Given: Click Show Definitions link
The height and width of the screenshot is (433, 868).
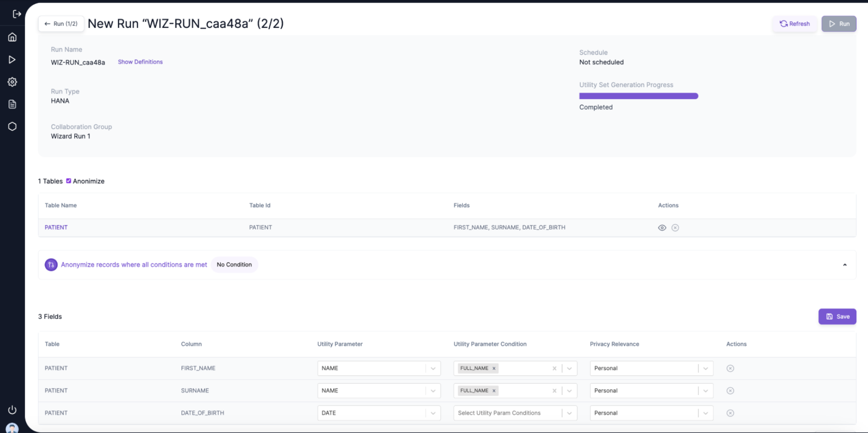Looking at the screenshot, I should (x=140, y=62).
